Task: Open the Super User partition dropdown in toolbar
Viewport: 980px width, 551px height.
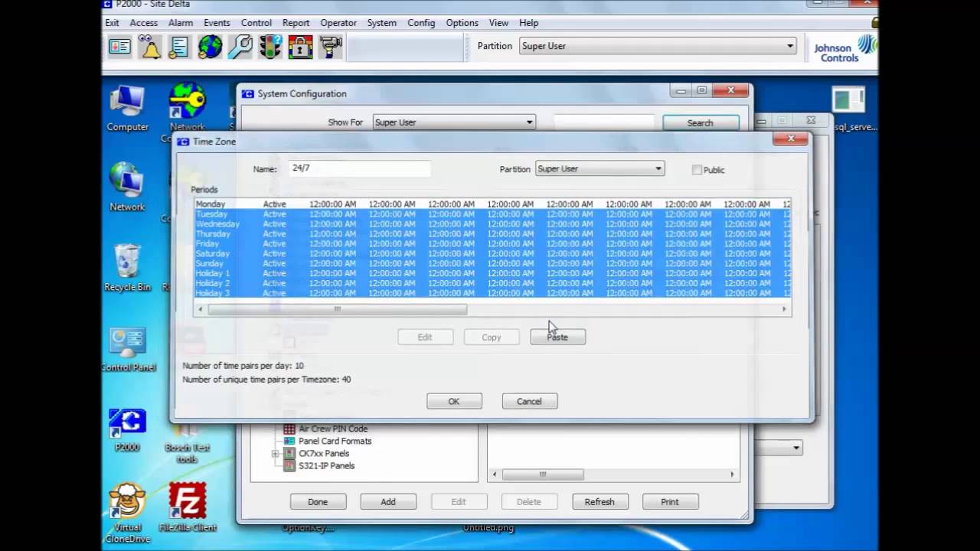Action: pos(658,46)
